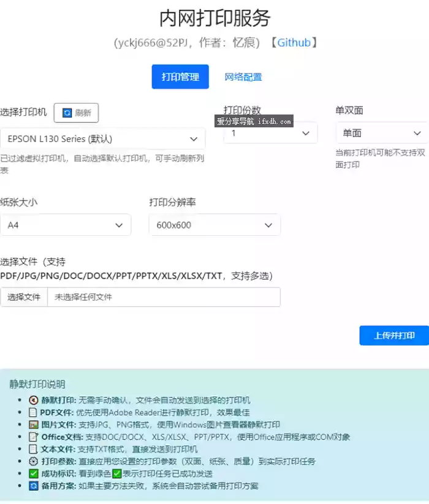Image resolution: width=429 pixels, height=504 pixels.
Task: Switch to 网络配置 tab
Action: [243, 77]
